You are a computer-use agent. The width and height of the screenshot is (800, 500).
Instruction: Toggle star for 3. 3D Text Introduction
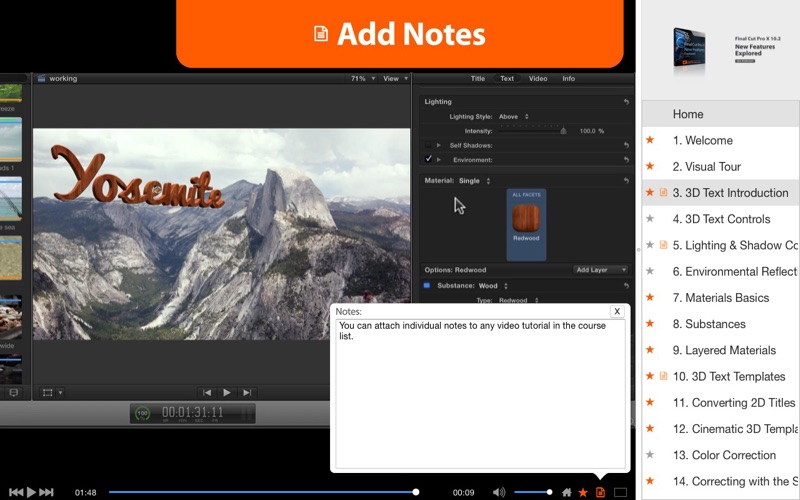click(650, 192)
